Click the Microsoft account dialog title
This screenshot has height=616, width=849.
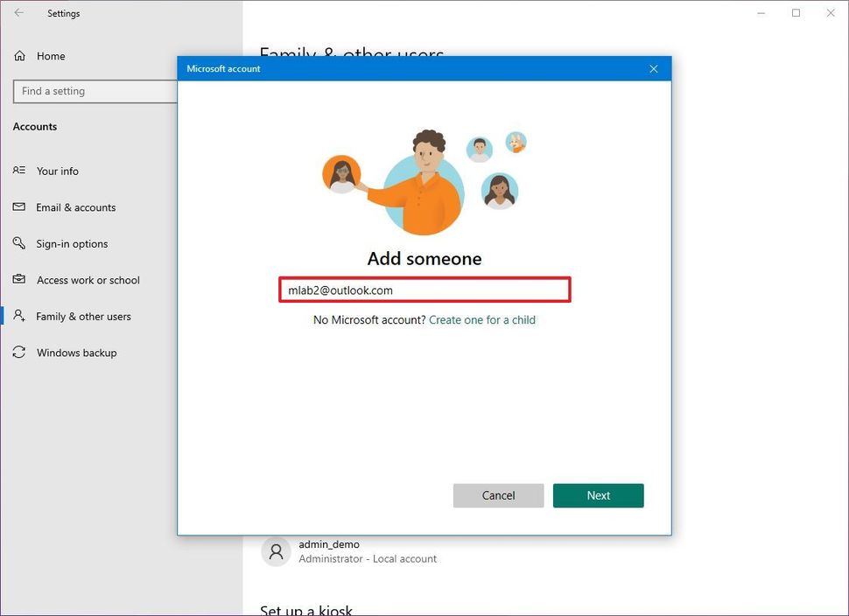pos(223,69)
